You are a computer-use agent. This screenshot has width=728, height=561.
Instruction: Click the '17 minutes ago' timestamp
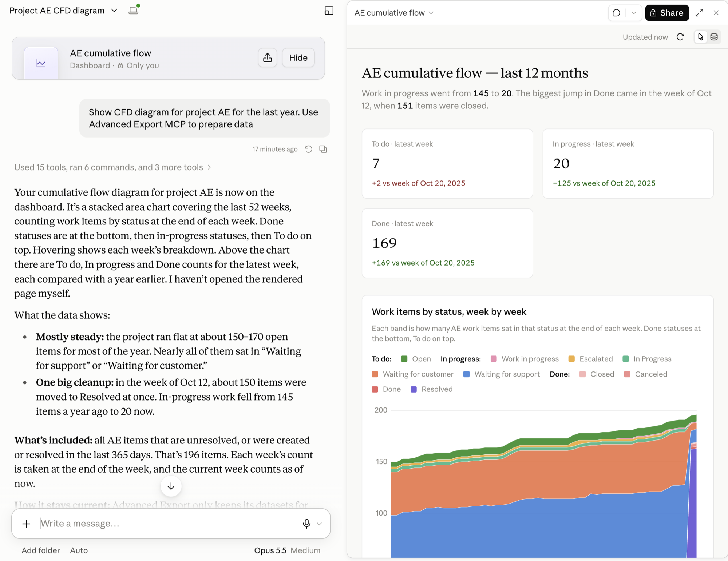tap(275, 149)
